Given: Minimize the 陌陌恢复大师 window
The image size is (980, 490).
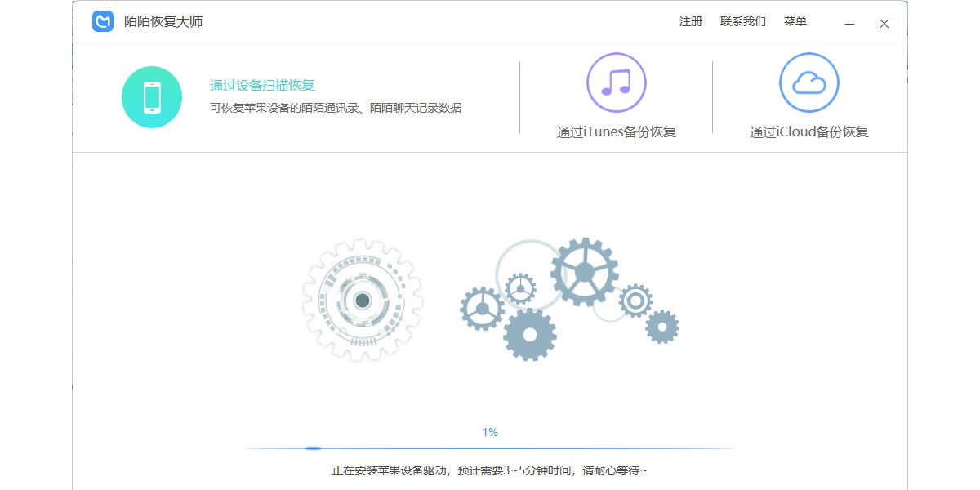Looking at the screenshot, I should 850,23.
